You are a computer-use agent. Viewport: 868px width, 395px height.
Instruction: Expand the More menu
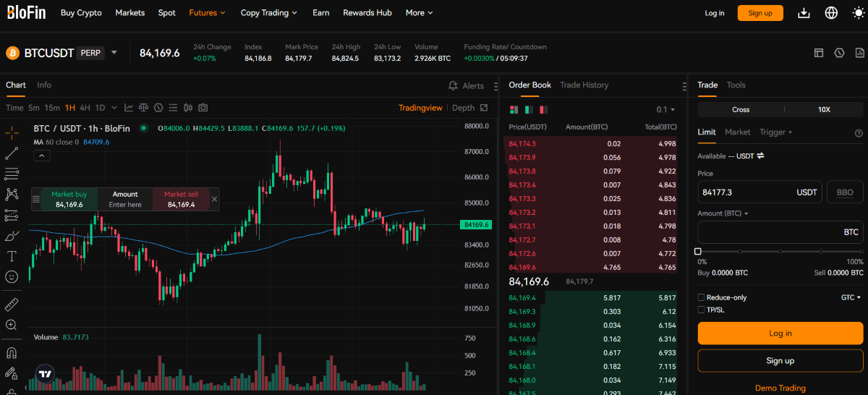click(x=420, y=13)
